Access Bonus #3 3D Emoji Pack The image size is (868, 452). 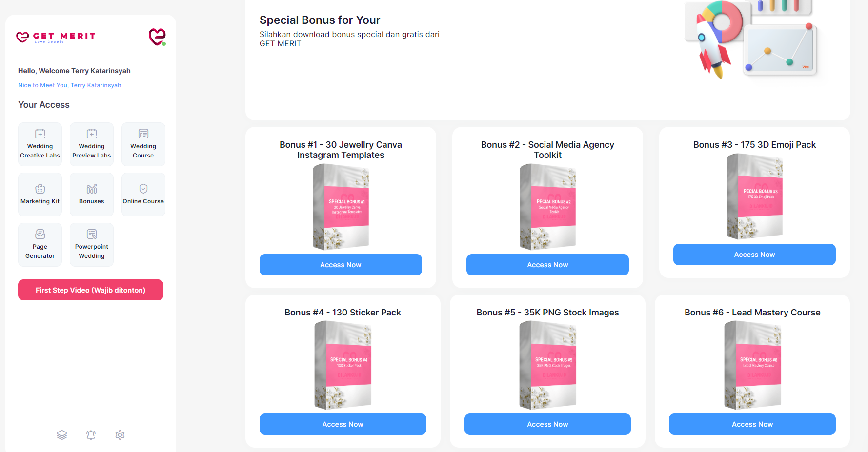click(x=754, y=255)
